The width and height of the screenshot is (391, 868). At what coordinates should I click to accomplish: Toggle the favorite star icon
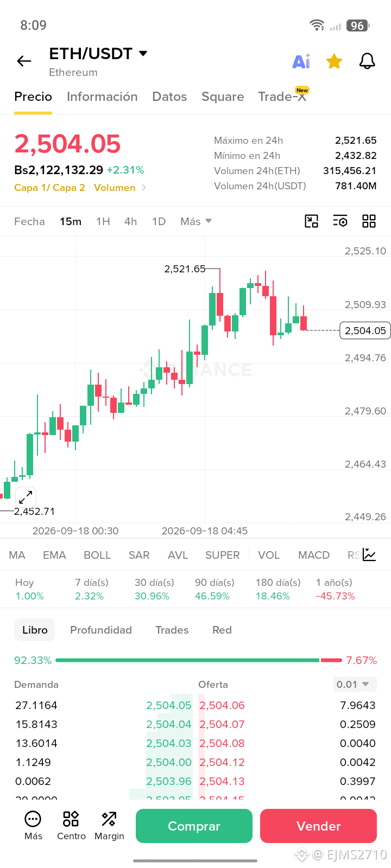[334, 61]
